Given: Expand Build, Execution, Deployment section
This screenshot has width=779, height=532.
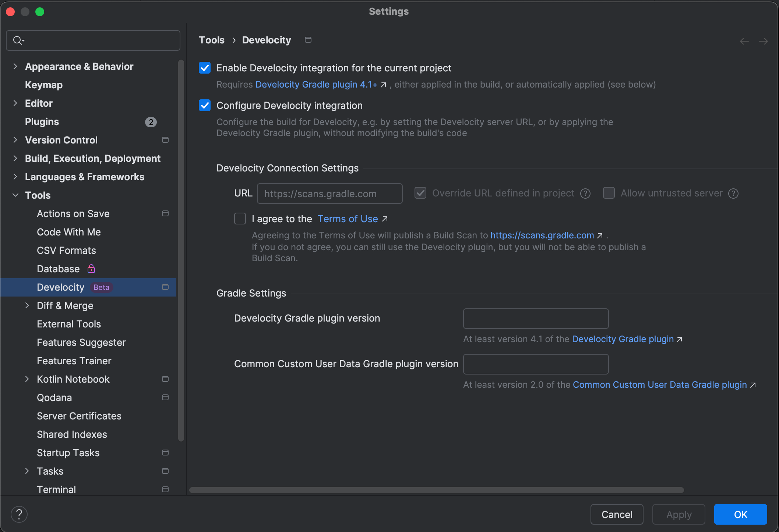Looking at the screenshot, I should pyautogui.click(x=15, y=158).
